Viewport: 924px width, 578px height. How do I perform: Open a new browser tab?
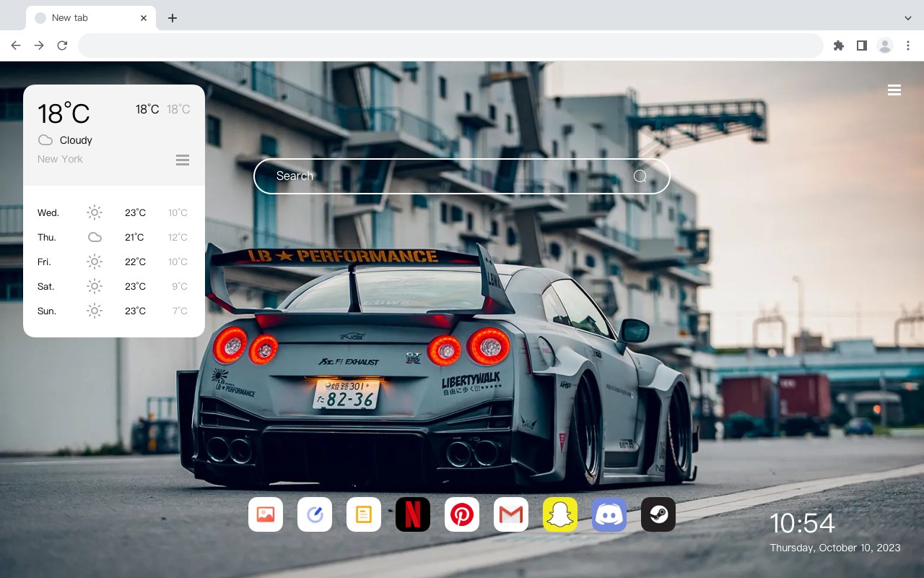[172, 18]
